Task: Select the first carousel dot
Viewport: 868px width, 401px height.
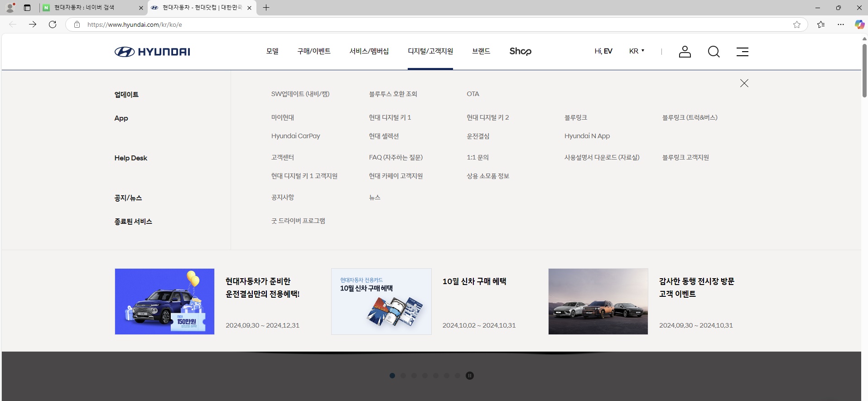Action: coord(392,376)
